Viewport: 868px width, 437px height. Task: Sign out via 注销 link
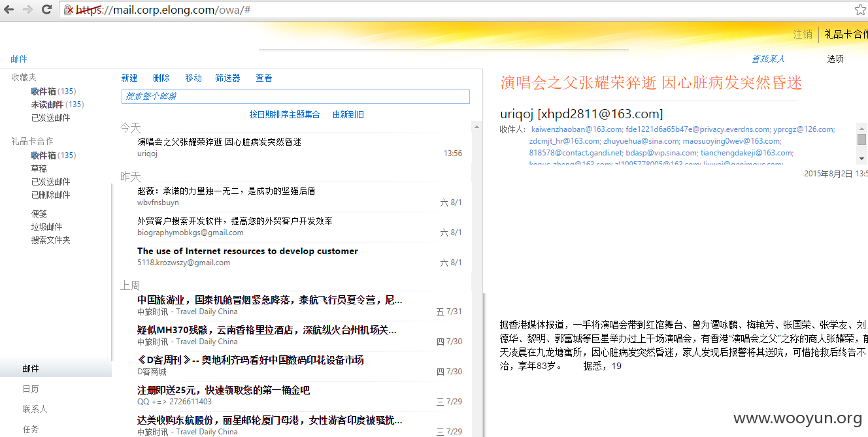pyautogui.click(x=803, y=35)
